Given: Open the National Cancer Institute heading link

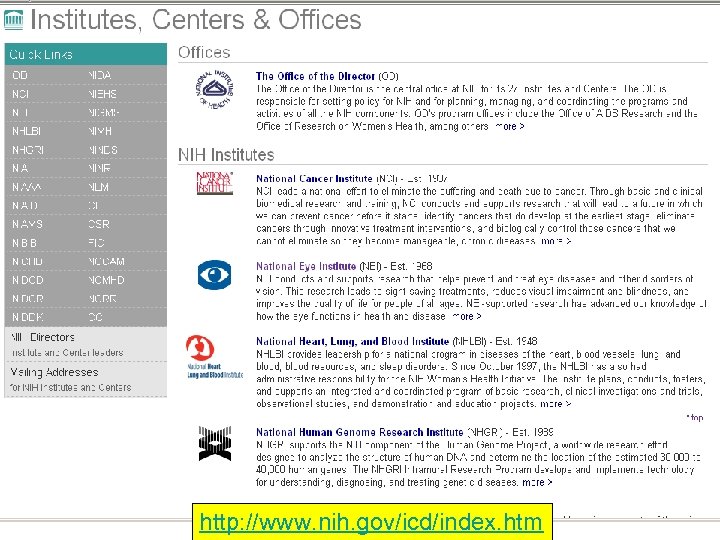Looking at the screenshot, I should 314,179.
